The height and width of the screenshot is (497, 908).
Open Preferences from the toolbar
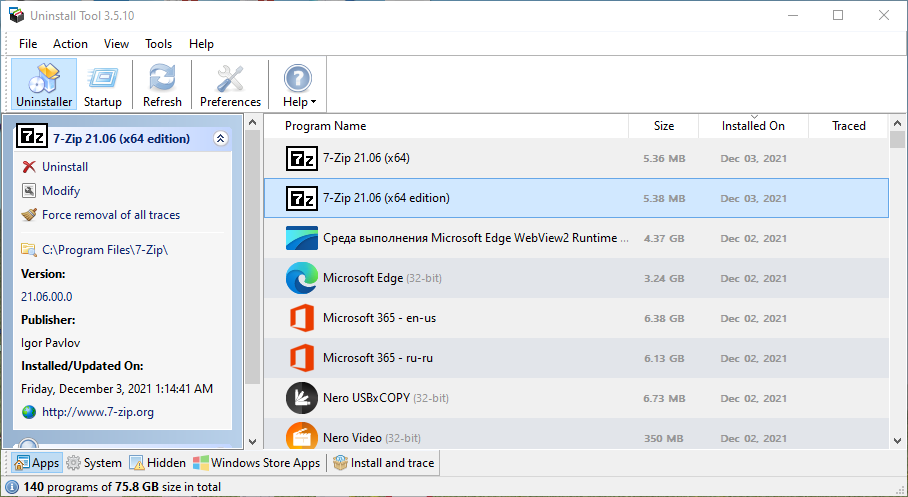pos(230,85)
